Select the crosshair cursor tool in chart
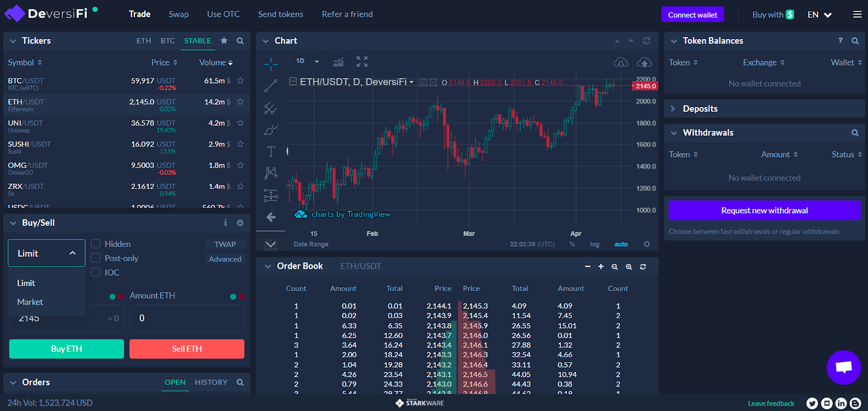This screenshot has height=411, width=868. pyautogui.click(x=271, y=64)
